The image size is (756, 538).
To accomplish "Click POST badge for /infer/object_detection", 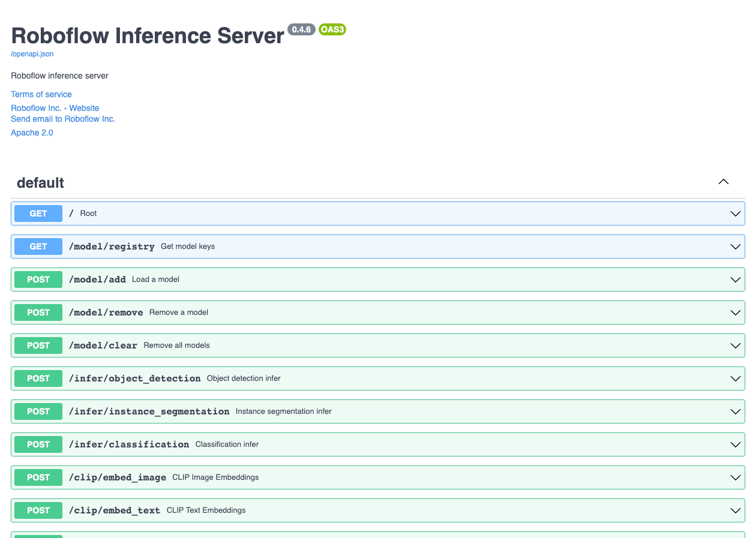I will (x=38, y=378).
